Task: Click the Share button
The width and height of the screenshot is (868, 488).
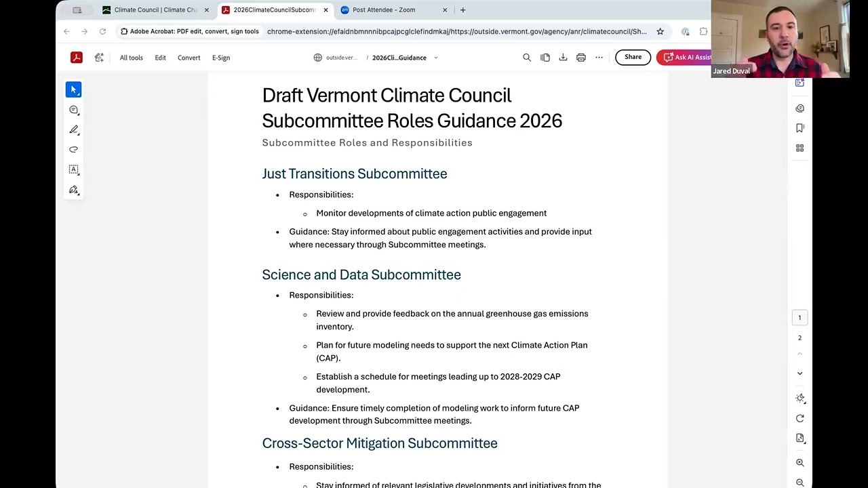Action: pos(633,57)
